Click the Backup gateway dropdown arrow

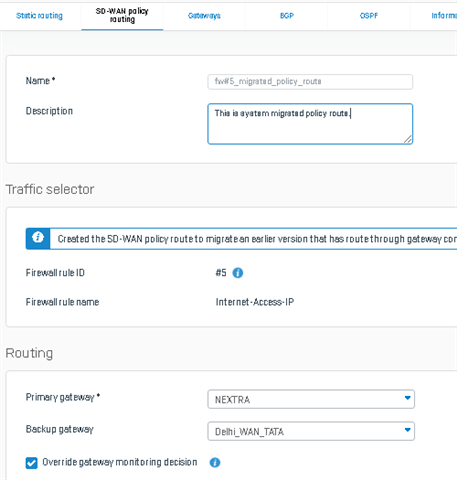pos(407,430)
